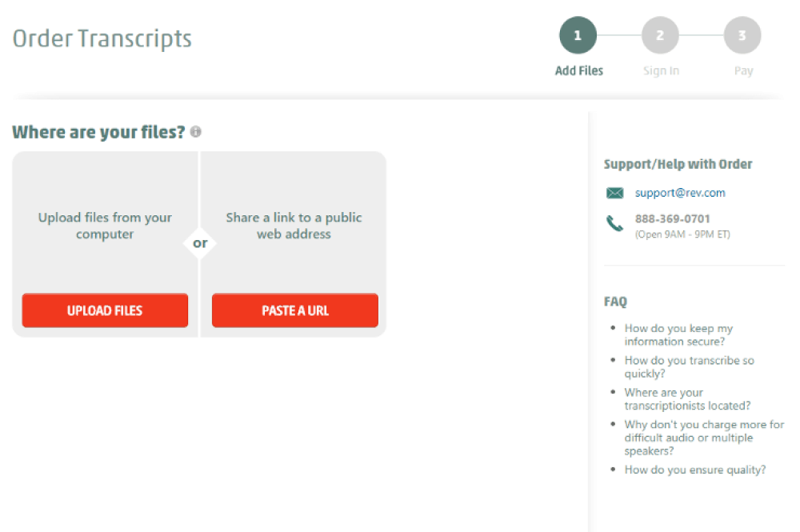Screen dimensions: 800x532
Task: Open 'How do you transcribe so quickly?' FAQ
Action: [689, 367]
